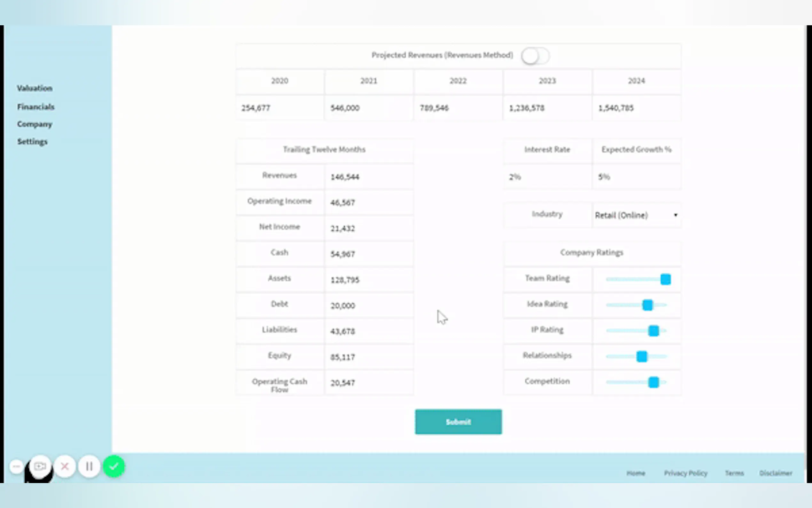Go to Financials in the sidebar

click(35, 107)
